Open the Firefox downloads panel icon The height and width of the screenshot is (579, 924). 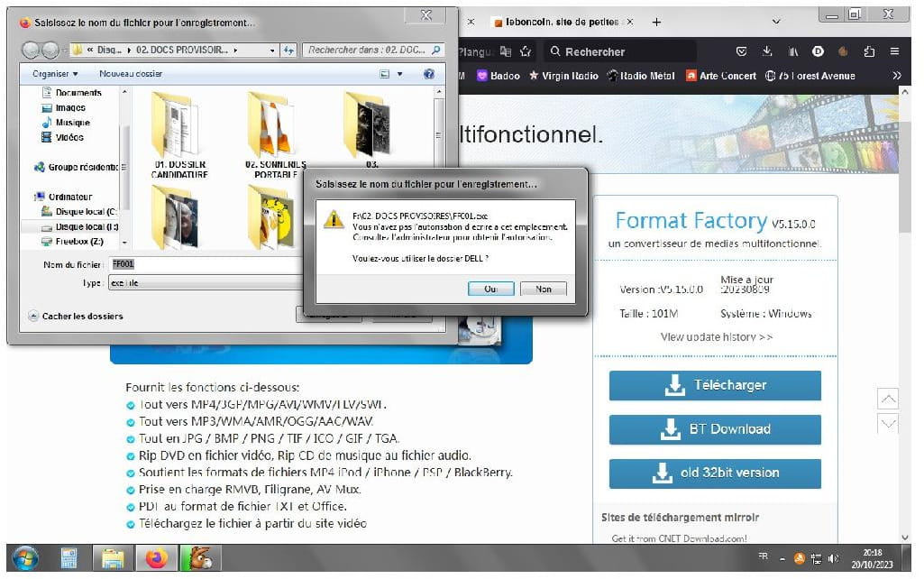(x=766, y=52)
